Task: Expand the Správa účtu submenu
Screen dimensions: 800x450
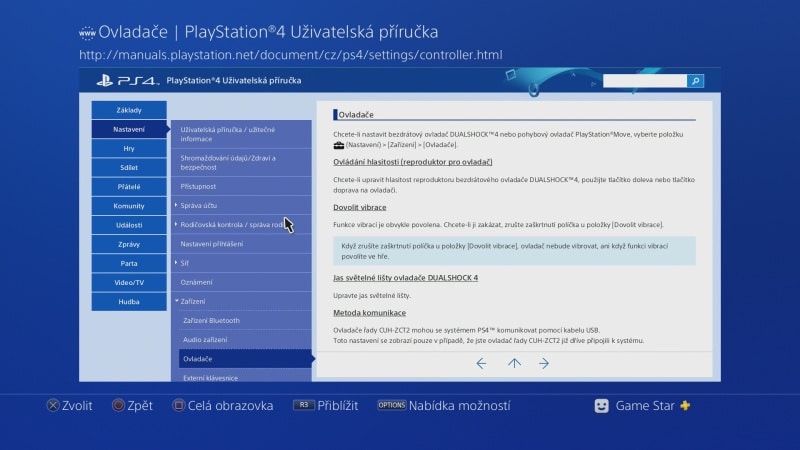Action: [241, 205]
